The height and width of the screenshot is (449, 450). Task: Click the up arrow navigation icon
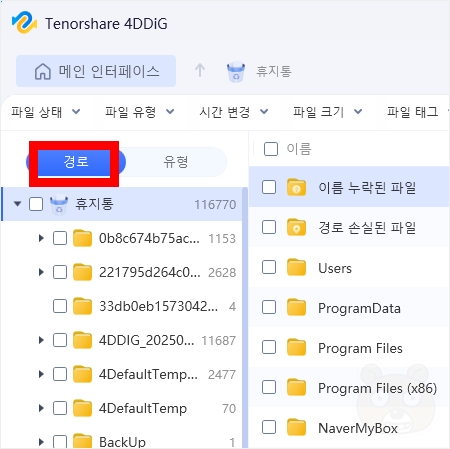[x=200, y=70]
